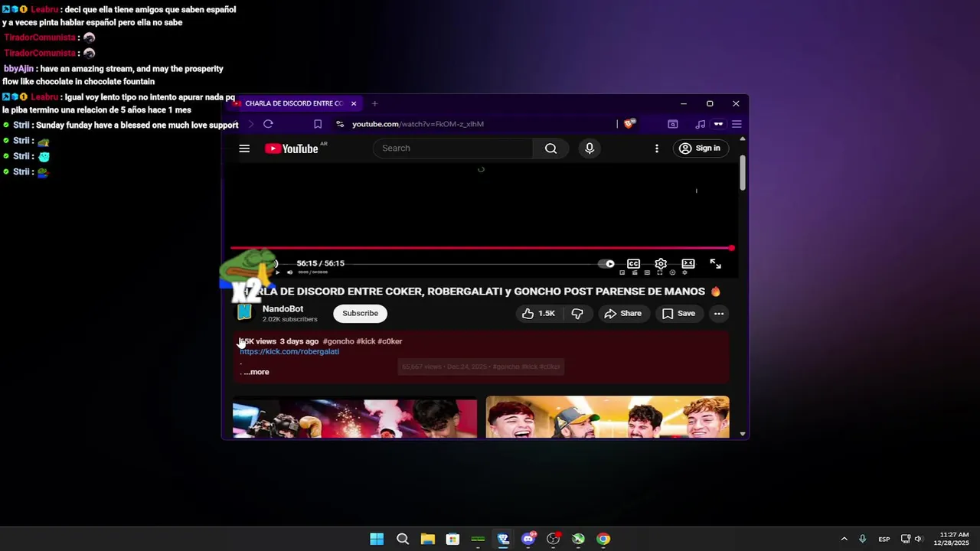This screenshot has height=551, width=980.
Task: Click the magnifier search button on YouTube
Action: tap(550, 148)
